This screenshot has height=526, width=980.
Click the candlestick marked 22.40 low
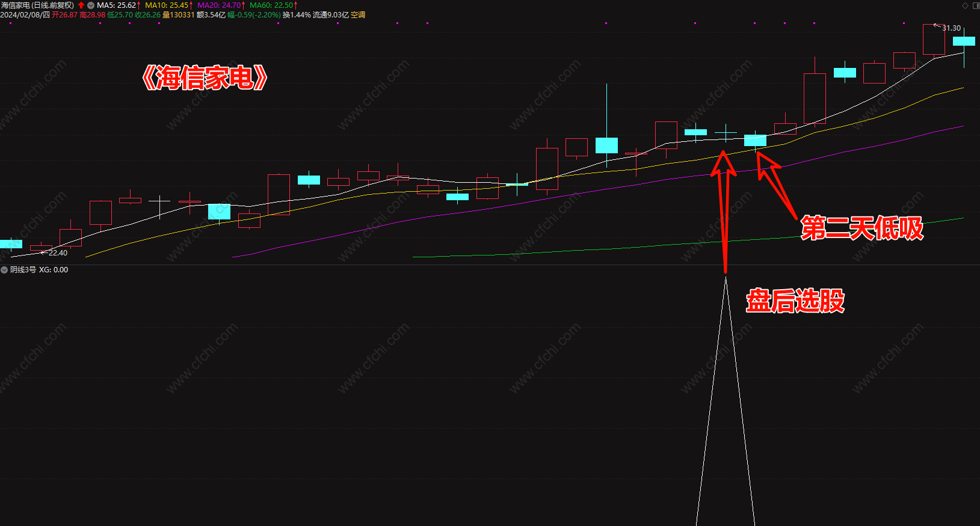(41, 248)
